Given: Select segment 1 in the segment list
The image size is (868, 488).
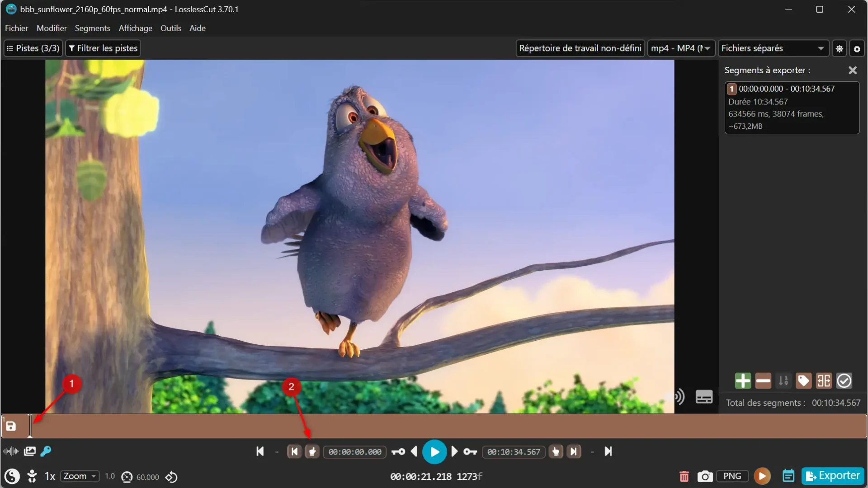Looking at the screenshot, I should 792,108.
